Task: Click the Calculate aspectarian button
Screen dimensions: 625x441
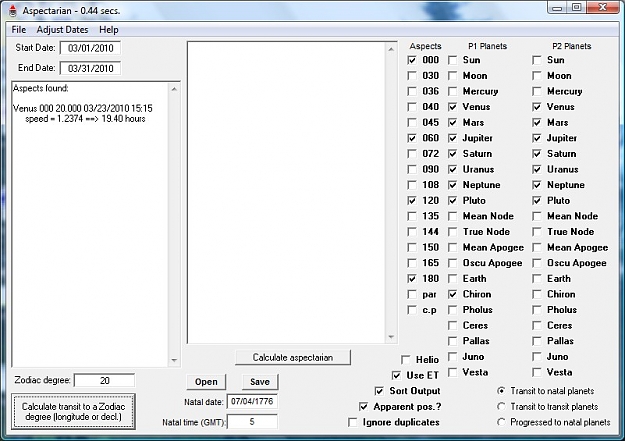Action: click(293, 357)
